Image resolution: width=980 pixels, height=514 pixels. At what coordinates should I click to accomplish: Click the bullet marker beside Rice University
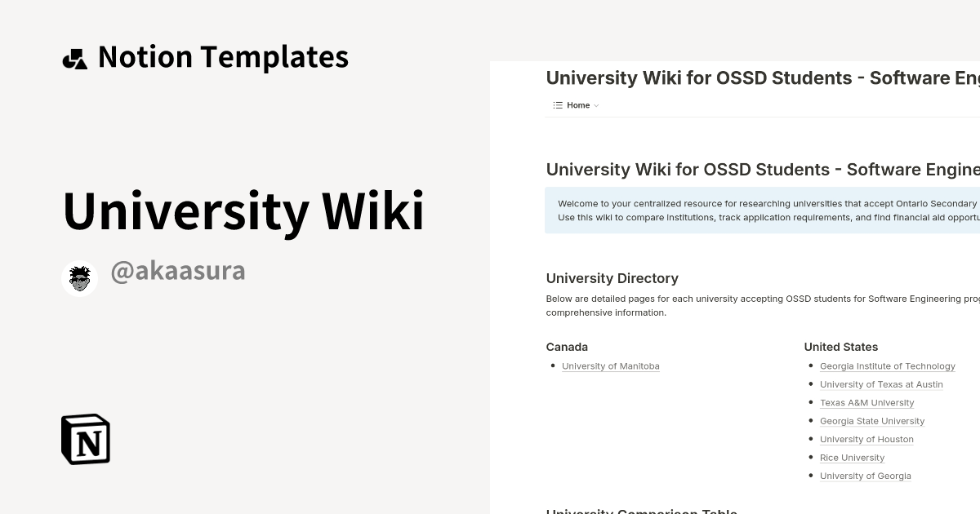[810, 458]
